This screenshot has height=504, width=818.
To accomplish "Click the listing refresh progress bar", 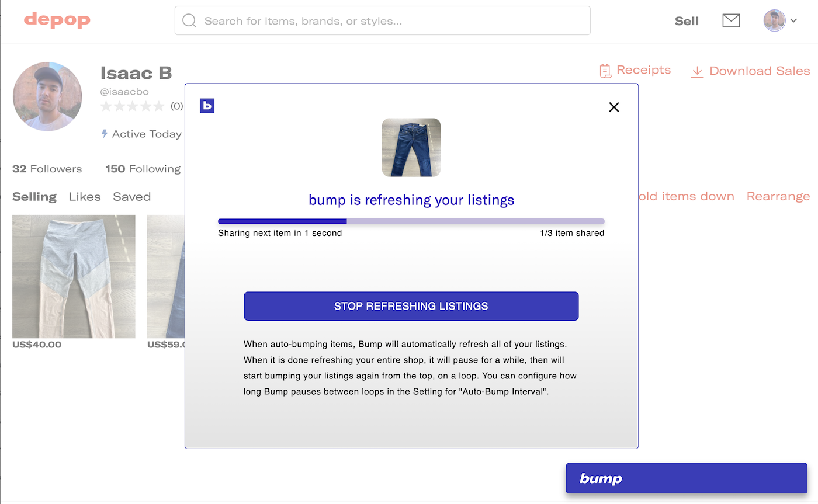I will click(x=411, y=221).
